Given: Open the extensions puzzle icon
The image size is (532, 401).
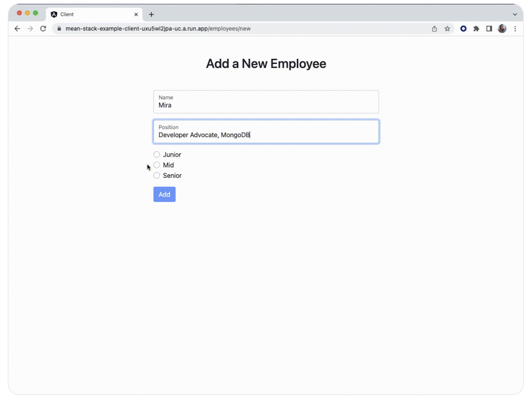Looking at the screenshot, I should (x=476, y=29).
